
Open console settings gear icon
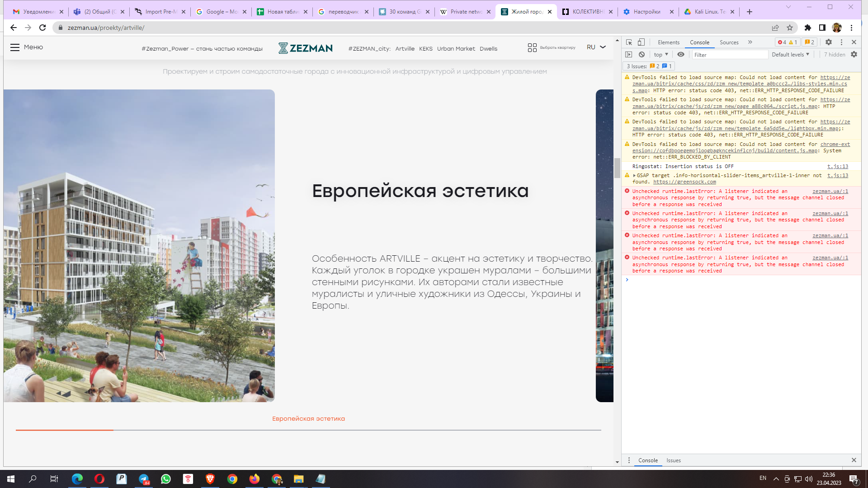pyautogui.click(x=854, y=54)
